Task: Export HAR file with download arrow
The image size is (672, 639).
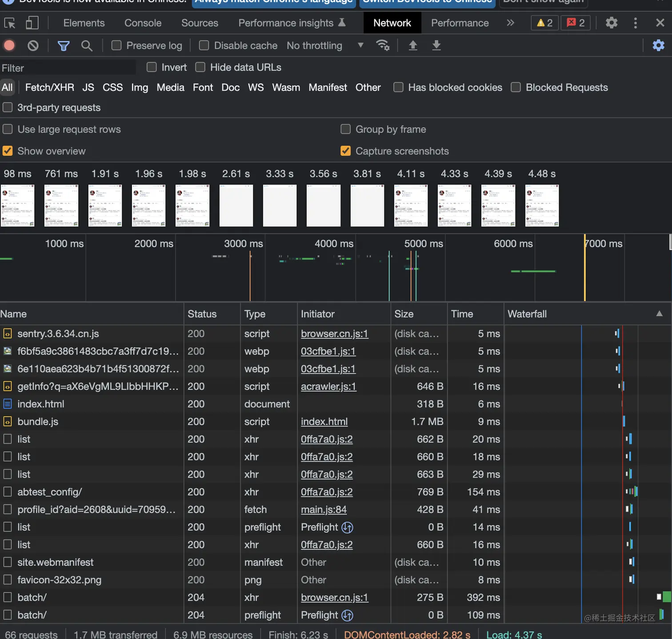Action: tap(436, 45)
